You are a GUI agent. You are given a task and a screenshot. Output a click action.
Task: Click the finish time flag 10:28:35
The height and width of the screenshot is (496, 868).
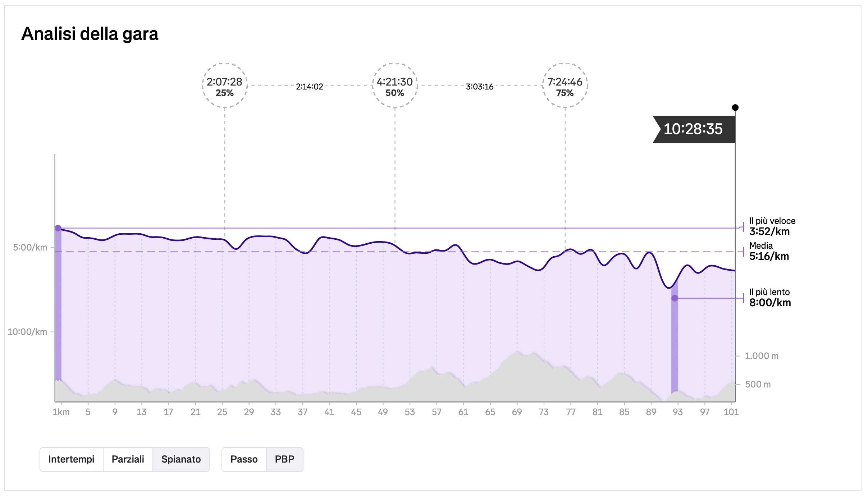(694, 129)
